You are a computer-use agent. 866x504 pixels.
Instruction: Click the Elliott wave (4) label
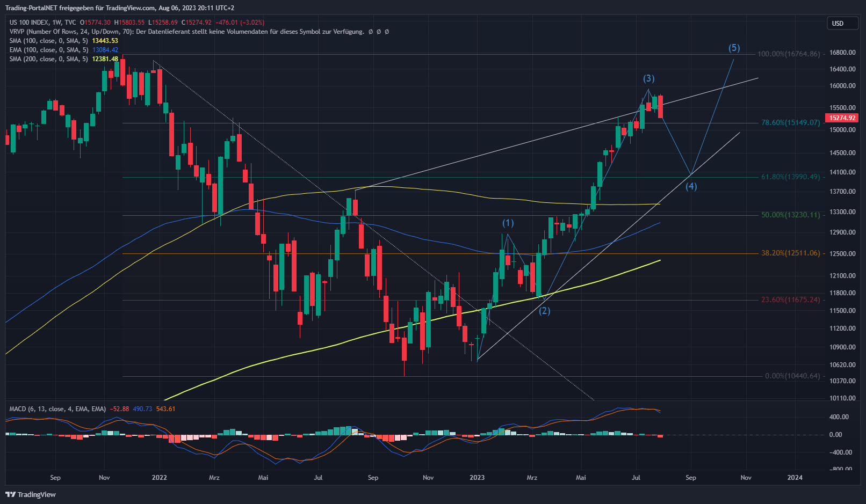pos(691,186)
